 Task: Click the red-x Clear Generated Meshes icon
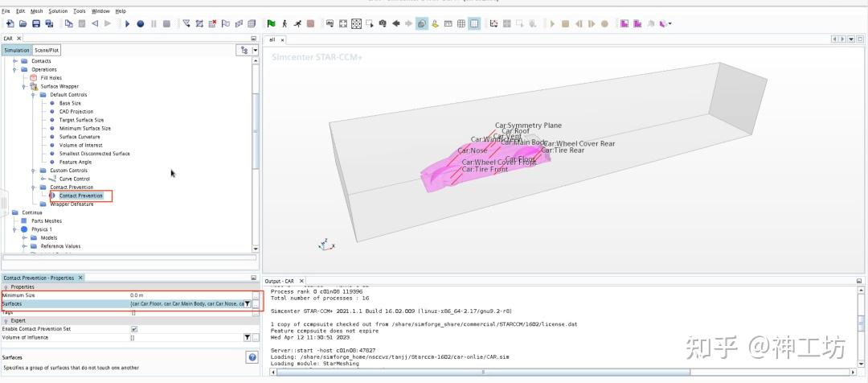[212, 23]
